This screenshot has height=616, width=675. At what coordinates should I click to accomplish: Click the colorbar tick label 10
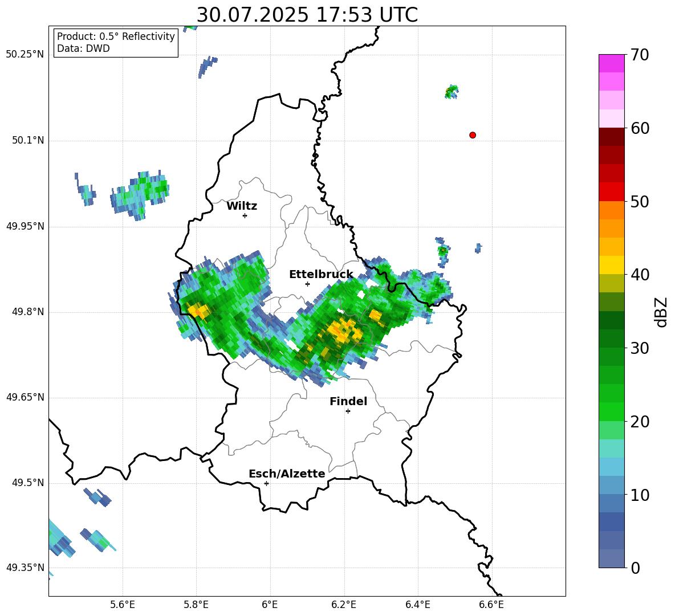click(640, 495)
